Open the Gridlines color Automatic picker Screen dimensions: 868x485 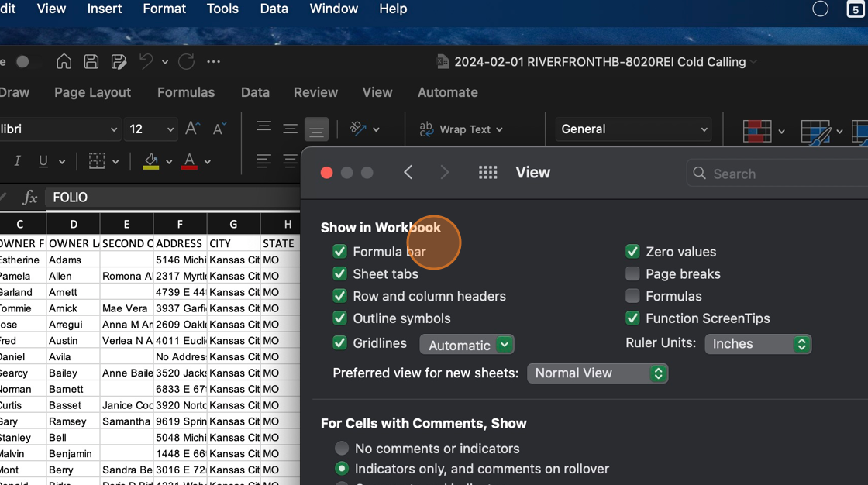point(467,345)
